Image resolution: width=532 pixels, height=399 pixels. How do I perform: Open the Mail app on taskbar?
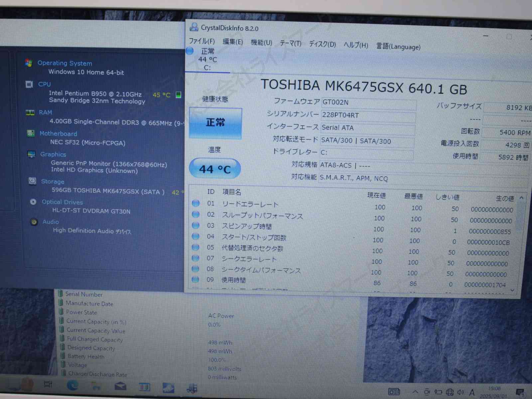click(x=120, y=386)
